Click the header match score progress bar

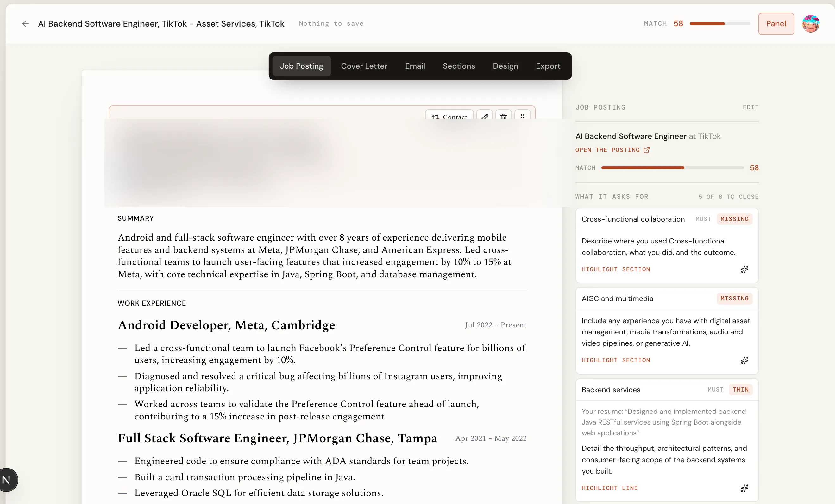[720, 24]
